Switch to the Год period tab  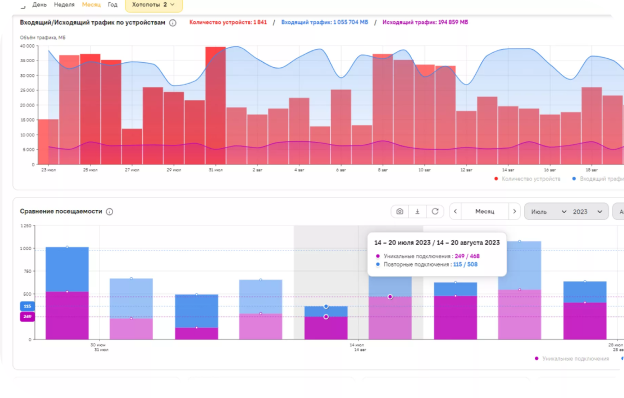113,5
